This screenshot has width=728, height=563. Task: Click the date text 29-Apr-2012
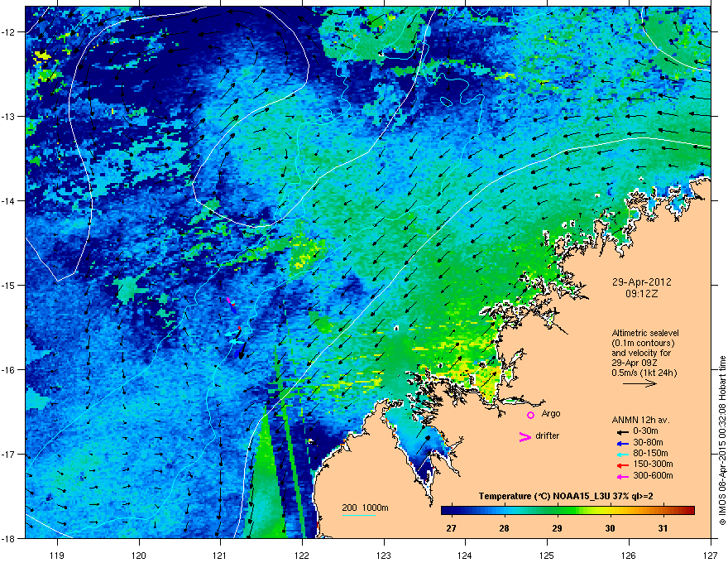641,282
